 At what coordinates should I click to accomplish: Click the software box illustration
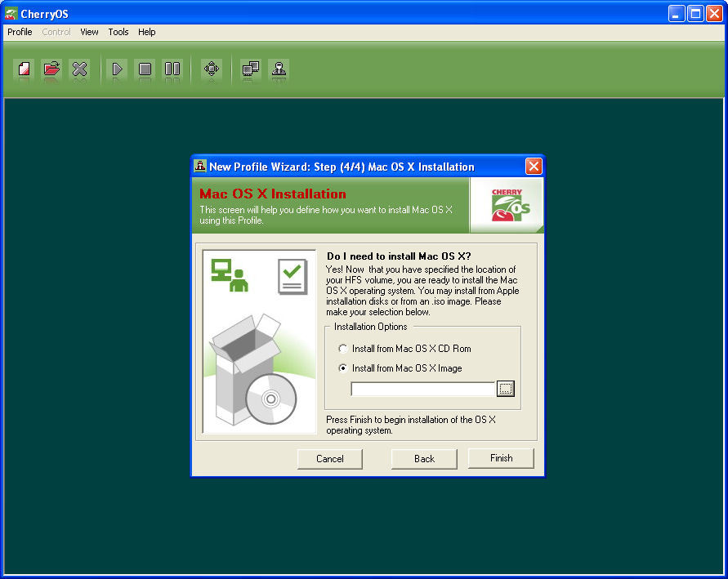pos(253,370)
